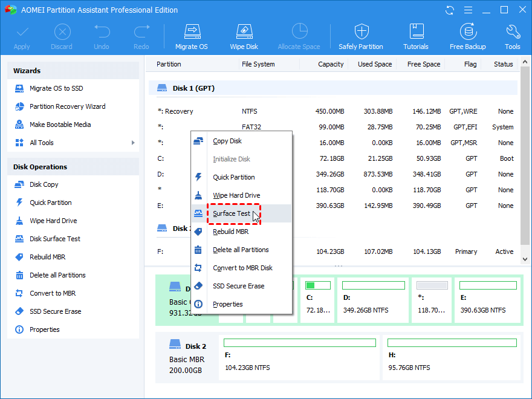Collapse the Disk 1 (GPT) group header

[x=193, y=88]
